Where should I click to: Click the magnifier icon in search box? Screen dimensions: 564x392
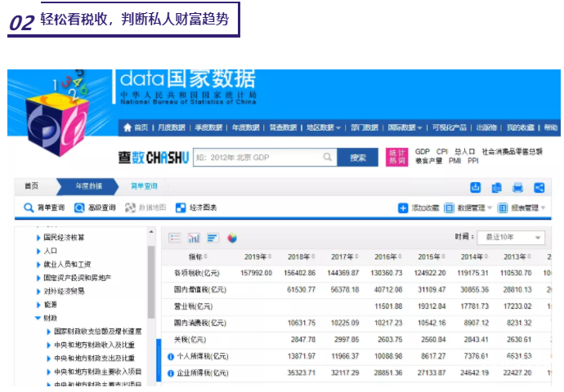click(x=327, y=157)
